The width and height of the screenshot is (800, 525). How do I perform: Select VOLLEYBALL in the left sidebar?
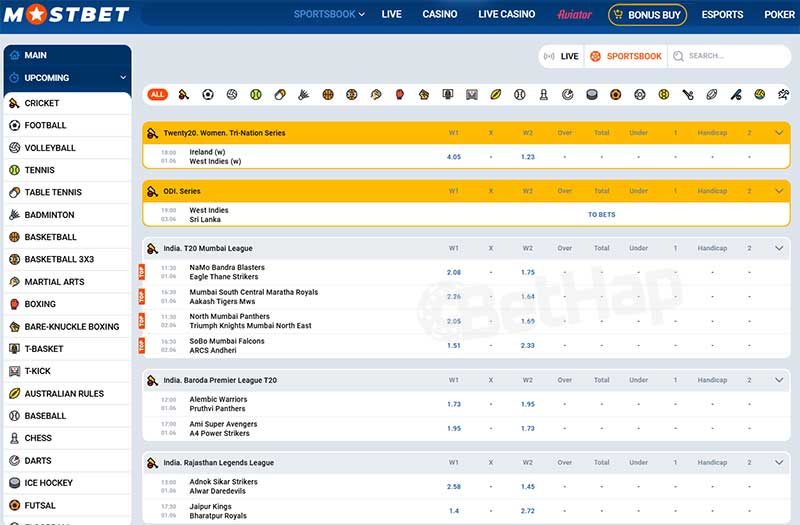pos(67,148)
